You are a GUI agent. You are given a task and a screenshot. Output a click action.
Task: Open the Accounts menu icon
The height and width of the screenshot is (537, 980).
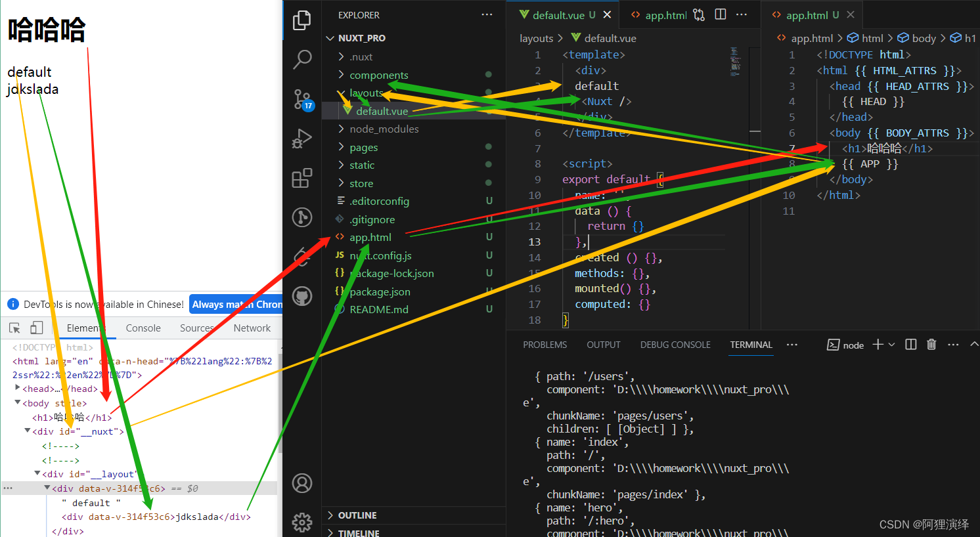302,483
